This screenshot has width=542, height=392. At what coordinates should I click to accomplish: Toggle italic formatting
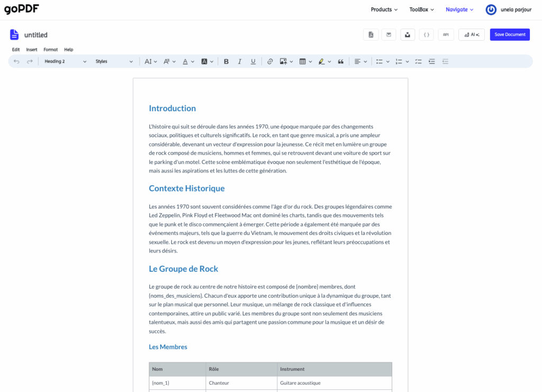tap(240, 61)
